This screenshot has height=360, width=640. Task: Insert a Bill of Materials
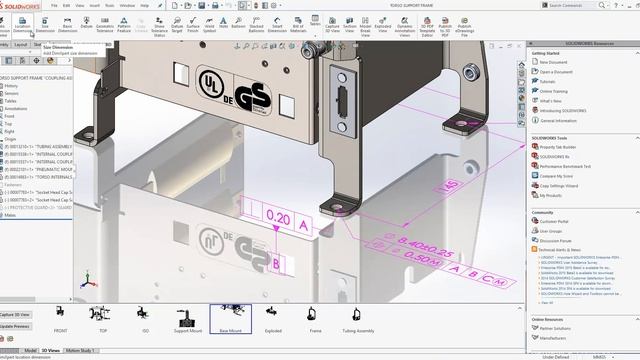[x=298, y=25]
